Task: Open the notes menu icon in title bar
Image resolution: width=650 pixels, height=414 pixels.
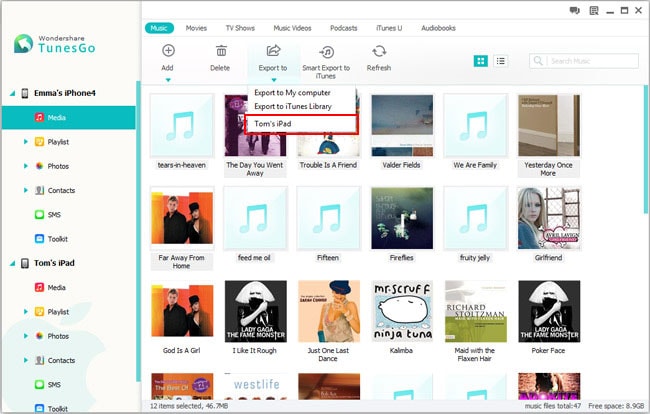Action: pos(594,11)
